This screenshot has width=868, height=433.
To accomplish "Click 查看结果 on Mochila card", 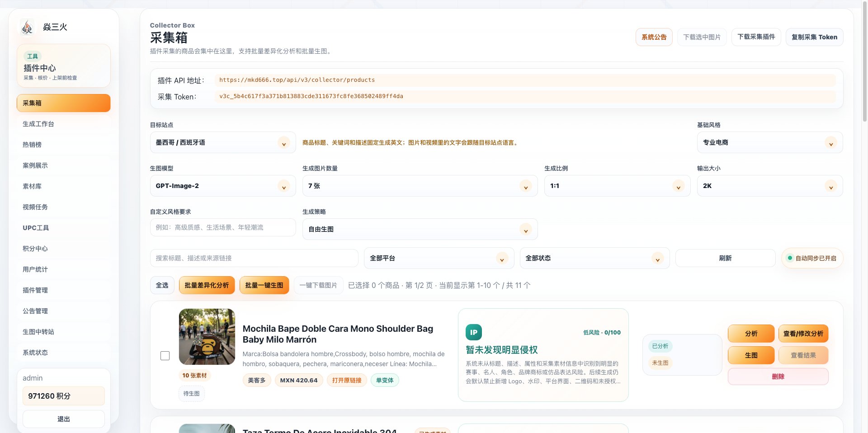I will click(803, 355).
